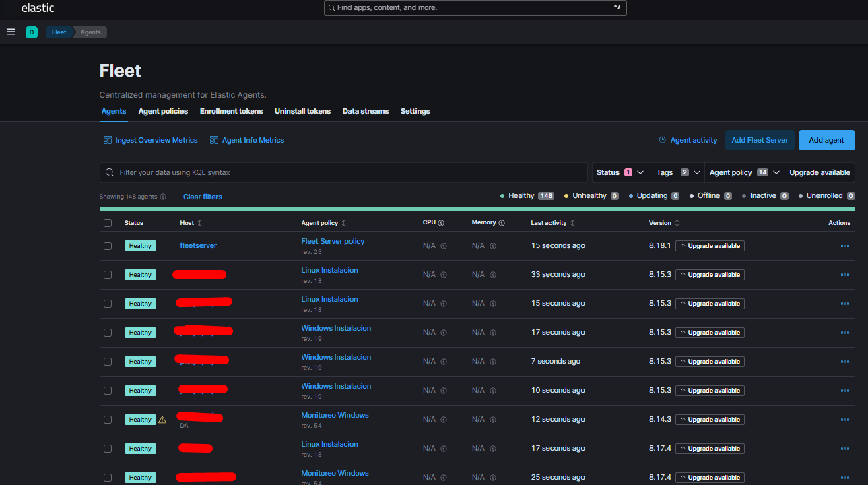Image resolution: width=868 pixels, height=485 pixels.
Task: Check the fleetserver row checkbox
Action: point(108,246)
